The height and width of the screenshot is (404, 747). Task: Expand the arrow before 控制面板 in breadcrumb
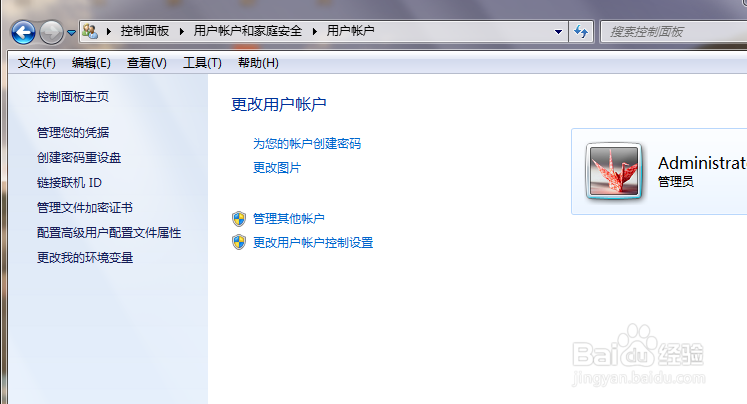tap(109, 31)
